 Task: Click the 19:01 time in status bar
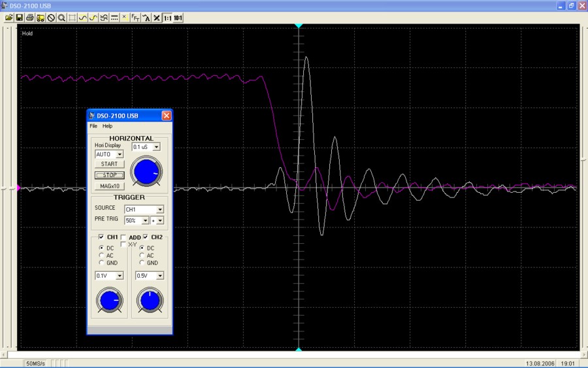pyautogui.click(x=568, y=363)
